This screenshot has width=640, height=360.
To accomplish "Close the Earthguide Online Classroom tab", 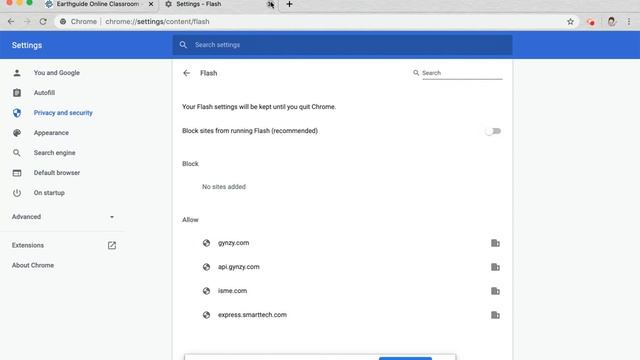I will click(151, 4).
